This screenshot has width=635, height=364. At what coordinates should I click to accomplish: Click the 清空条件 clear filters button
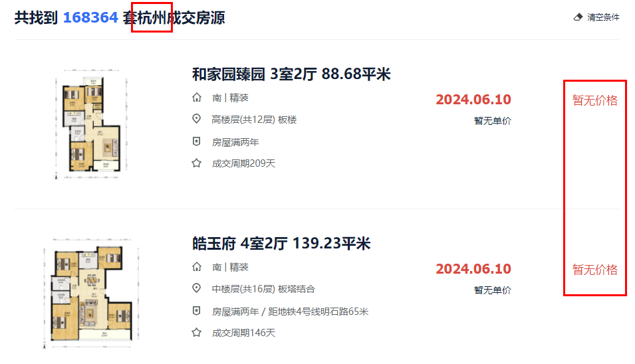[596, 17]
